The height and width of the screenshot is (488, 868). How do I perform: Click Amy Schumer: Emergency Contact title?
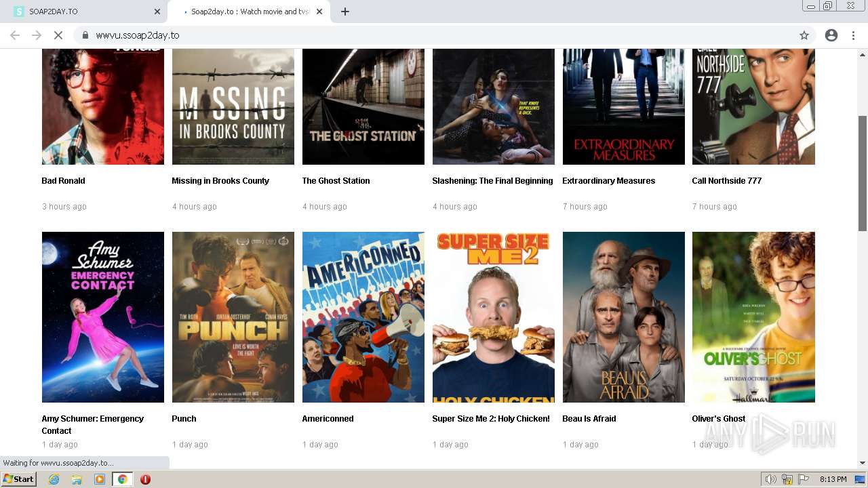93,425
